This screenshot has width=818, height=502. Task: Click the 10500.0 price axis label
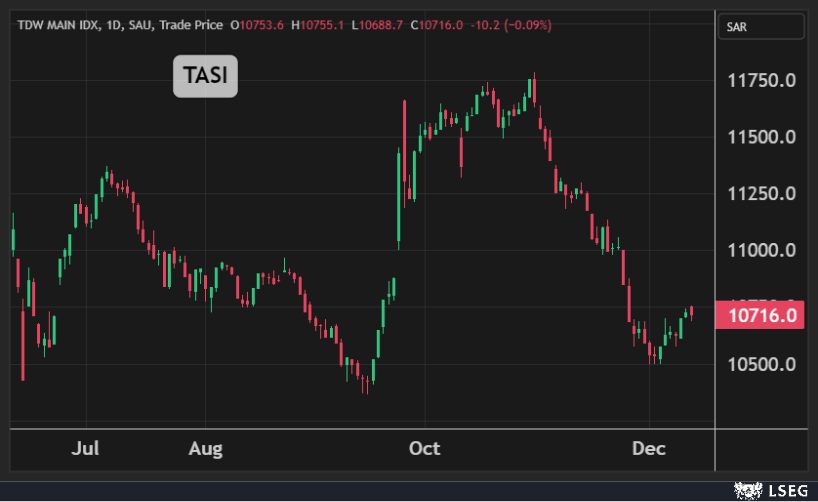pyautogui.click(x=761, y=364)
